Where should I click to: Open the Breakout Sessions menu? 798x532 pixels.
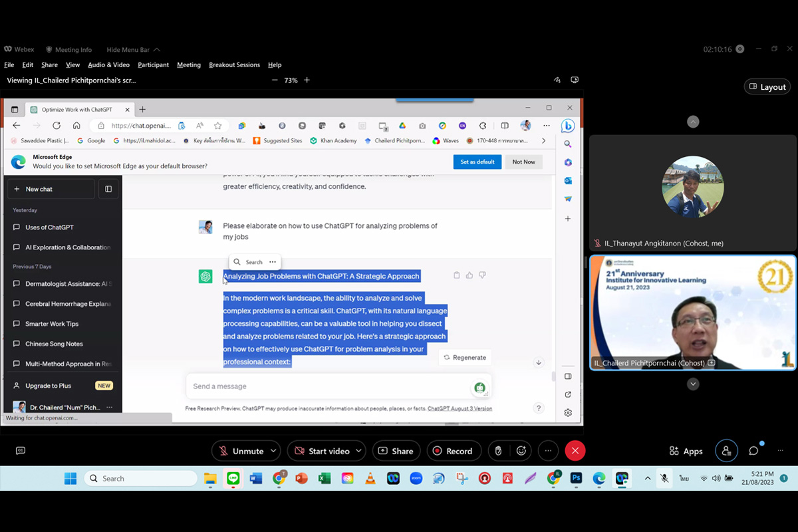[234, 65]
